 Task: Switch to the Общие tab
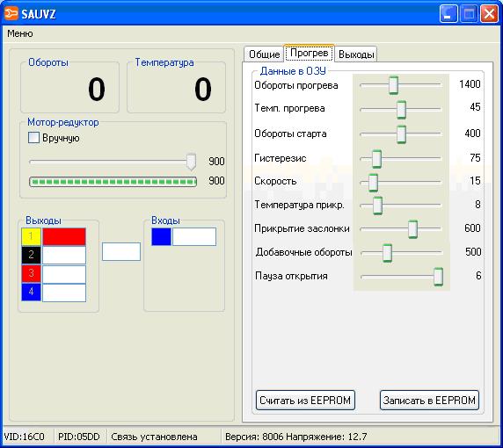click(265, 54)
